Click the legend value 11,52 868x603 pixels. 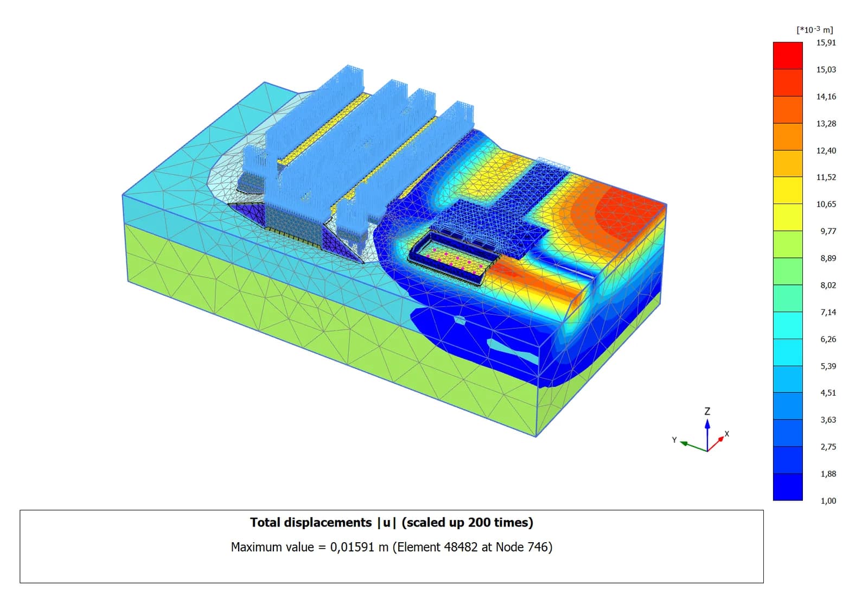[826, 177]
